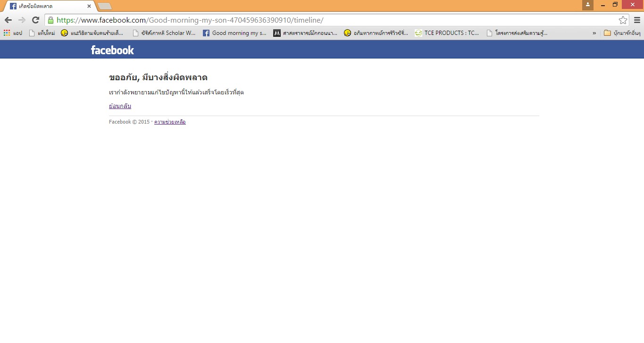The height and width of the screenshot is (343, 644).
Task: Open the Good morning my s... bookmark
Action: point(234,33)
